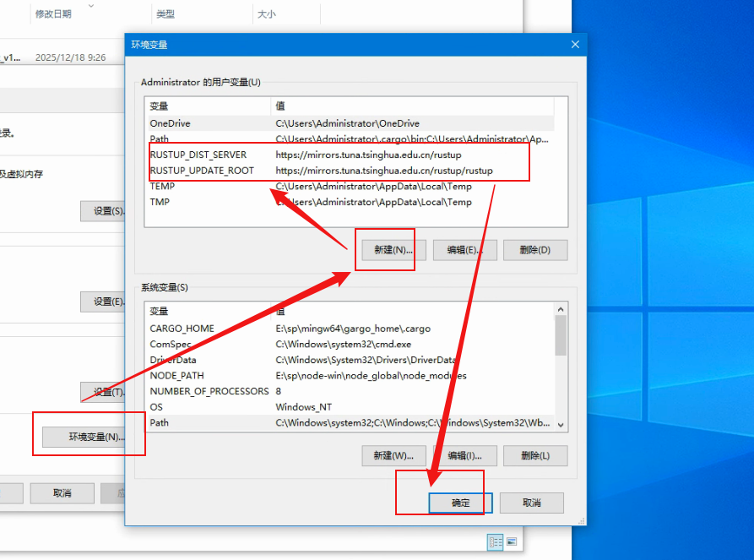Select the NODE_PATH system variable
754x560 pixels.
click(350, 376)
